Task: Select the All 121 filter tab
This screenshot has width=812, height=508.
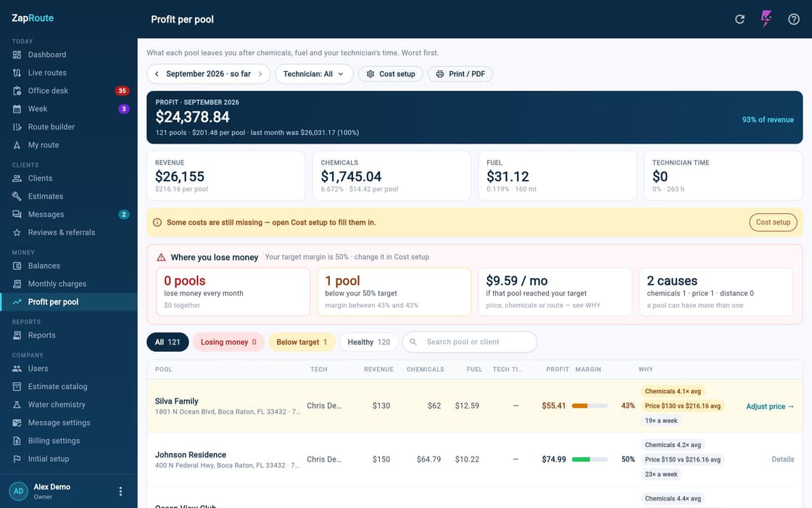Action: point(167,342)
